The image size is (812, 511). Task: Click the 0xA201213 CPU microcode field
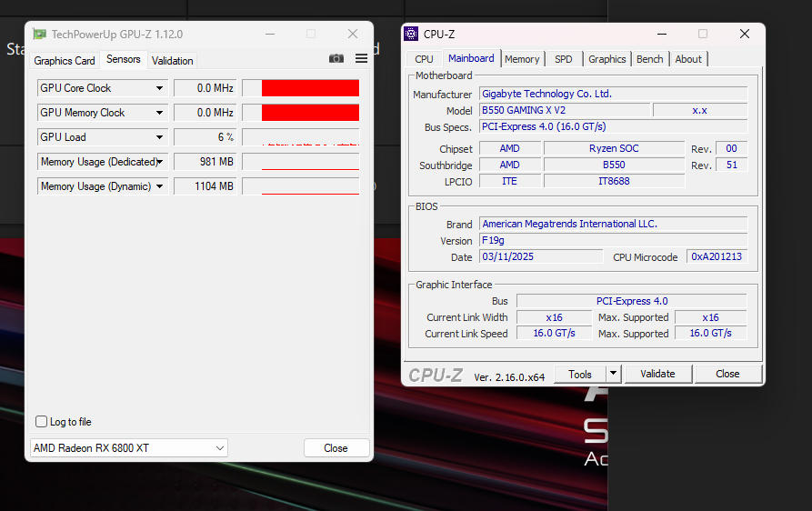click(x=717, y=256)
